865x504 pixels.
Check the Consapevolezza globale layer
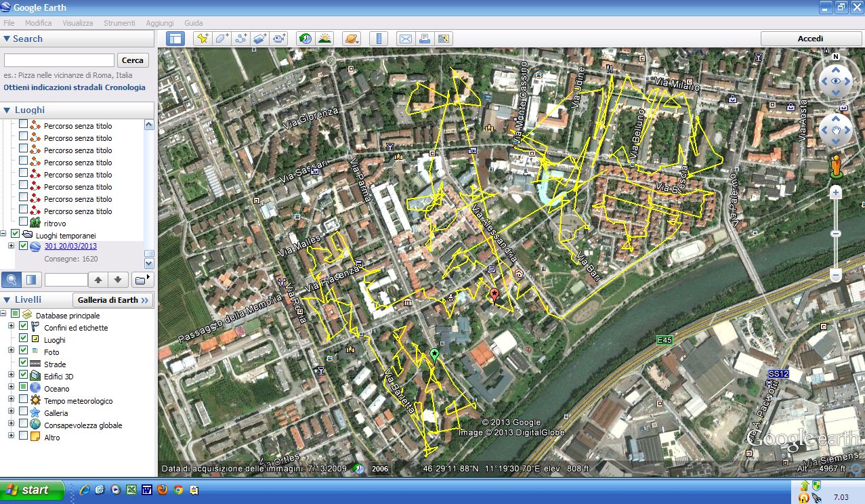point(24,425)
